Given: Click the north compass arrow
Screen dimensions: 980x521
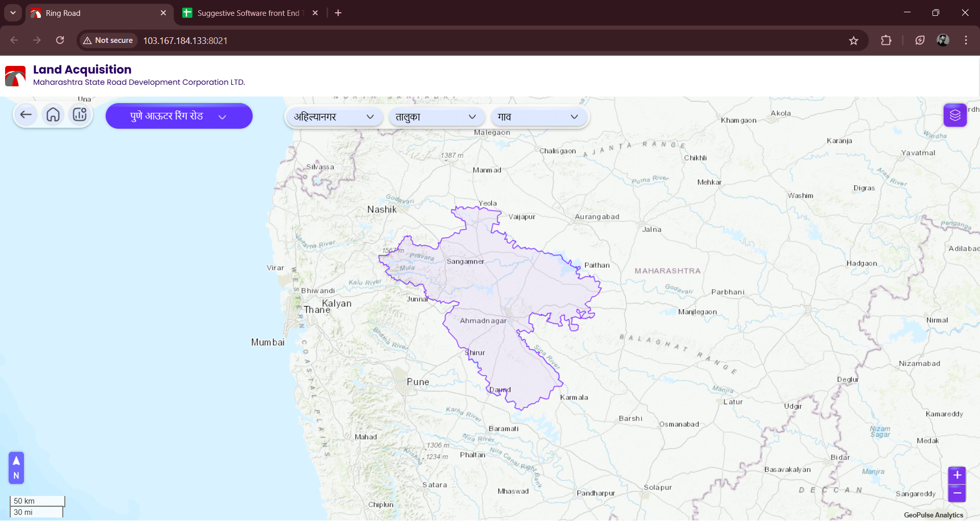Looking at the screenshot, I should click(x=16, y=467).
